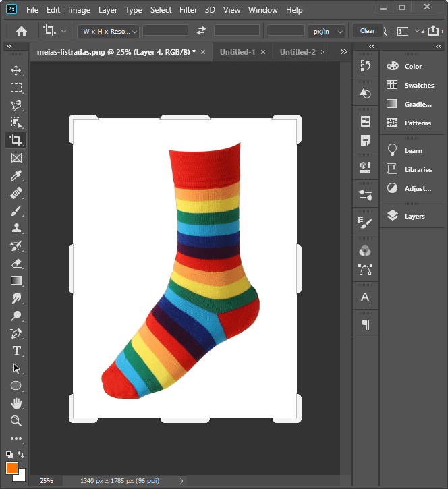Expand the narrow icon panel dock
Viewport: 448px width, 489px height.
372,46
